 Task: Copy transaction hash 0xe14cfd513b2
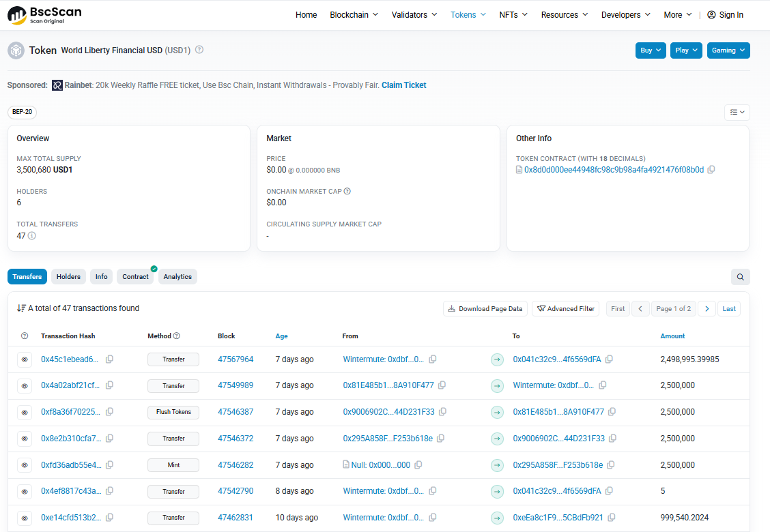tap(109, 517)
